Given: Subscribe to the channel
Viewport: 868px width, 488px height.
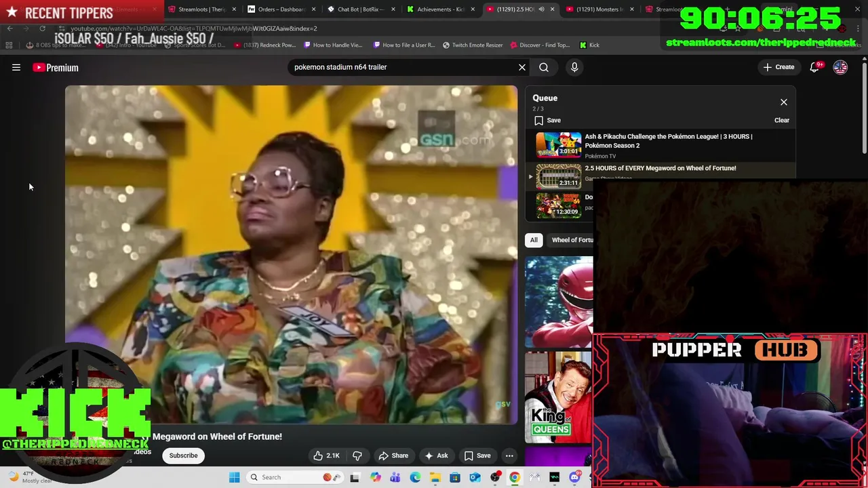Looking at the screenshot, I should pyautogui.click(x=183, y=455).
